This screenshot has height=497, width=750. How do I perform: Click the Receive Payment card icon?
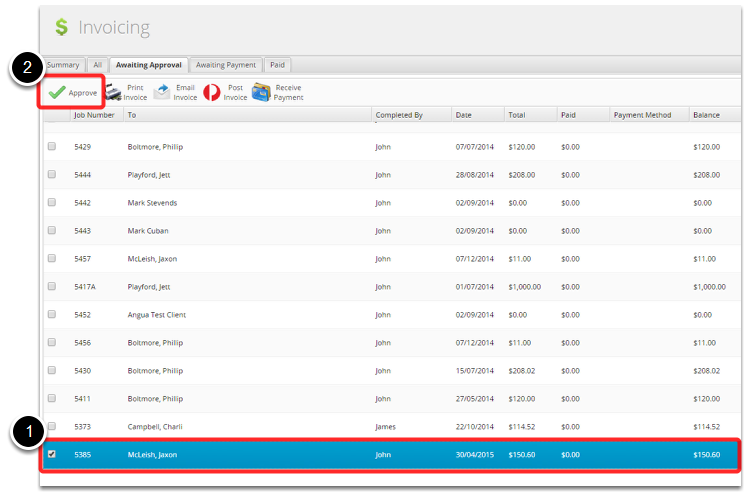tap(261, 92)
